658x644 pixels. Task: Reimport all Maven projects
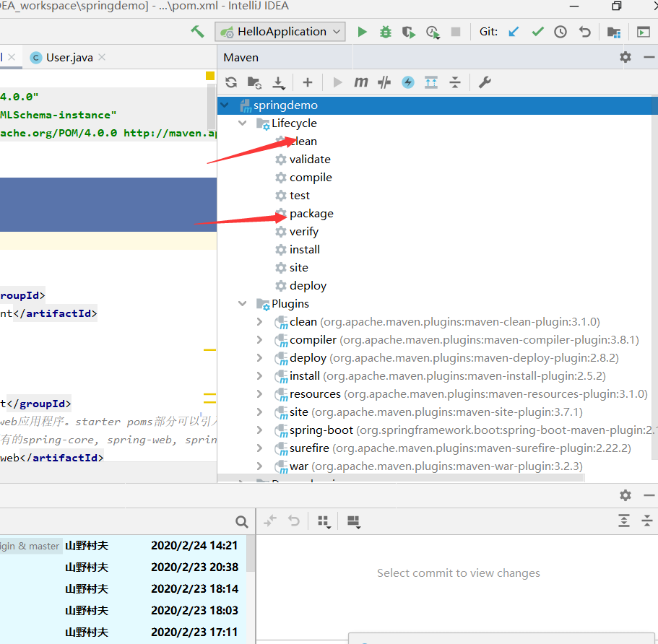pyautogui.click(x=231, y=82)
